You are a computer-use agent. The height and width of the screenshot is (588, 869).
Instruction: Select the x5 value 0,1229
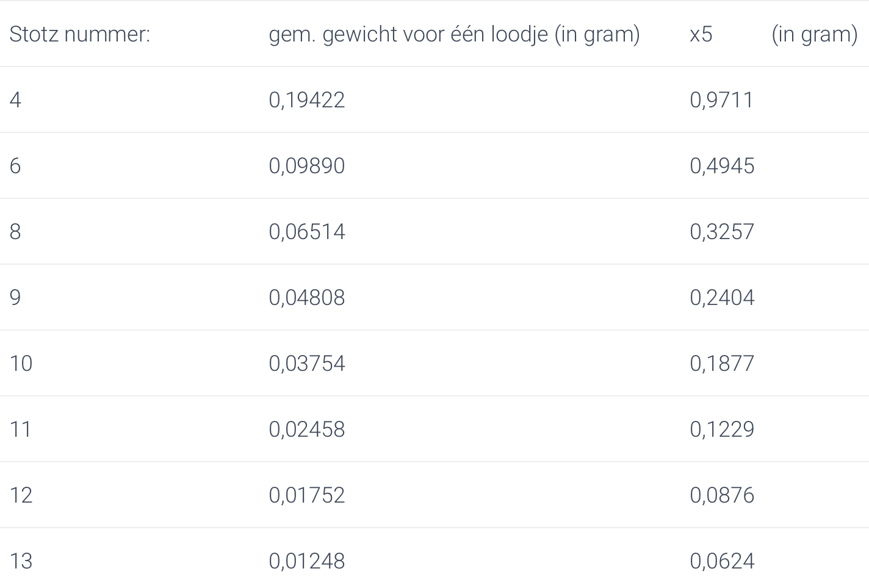722,429
